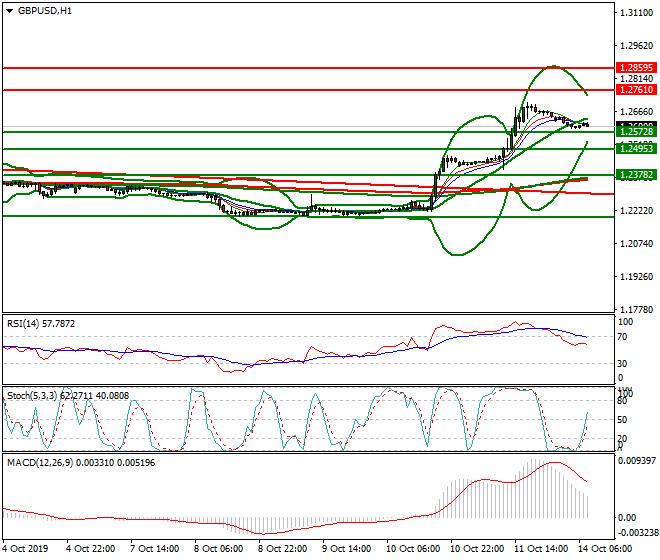660x560 pixels.
Task: Click the 1.29620 price scale label
Action: click(x=634, y=46)
